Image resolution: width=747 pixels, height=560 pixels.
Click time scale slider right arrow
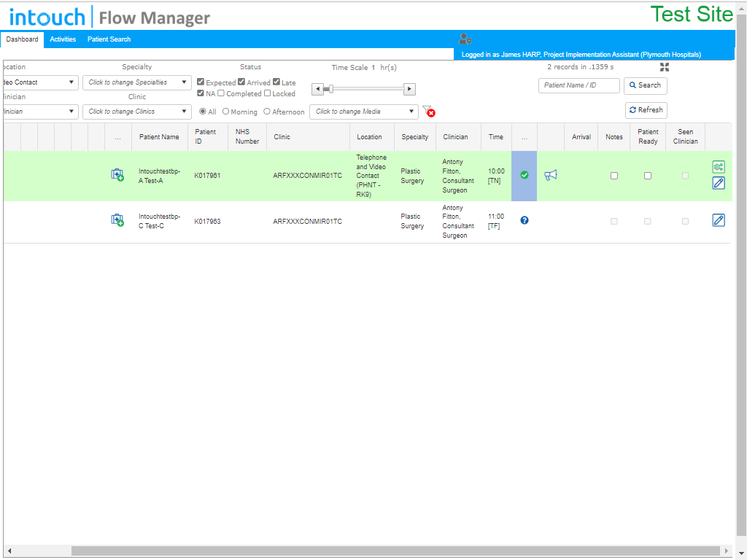[409, 89]
